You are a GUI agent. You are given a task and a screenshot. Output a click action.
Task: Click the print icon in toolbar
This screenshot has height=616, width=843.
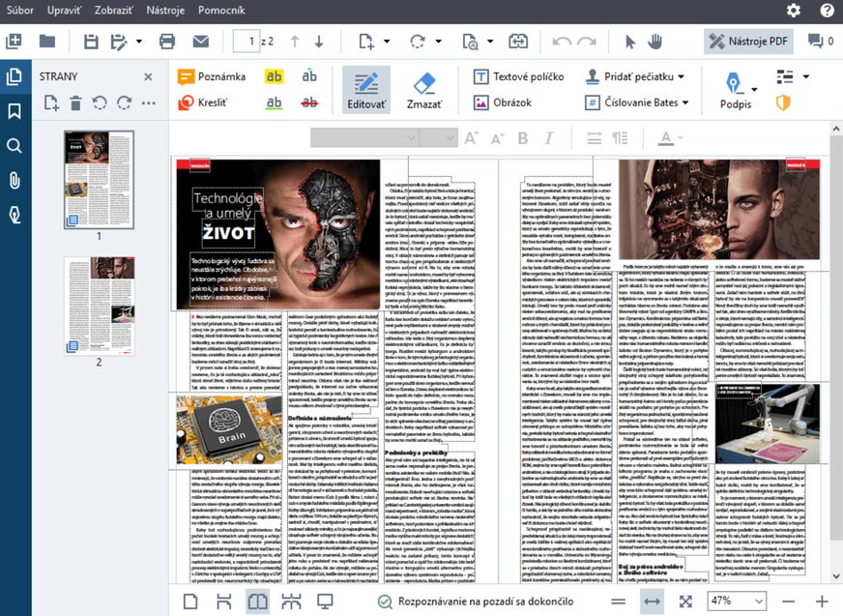[167, 41]
